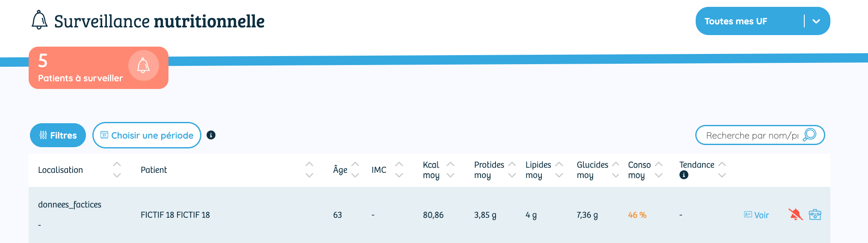Select the 5 Patients à surveiller card

coord(98,68)
